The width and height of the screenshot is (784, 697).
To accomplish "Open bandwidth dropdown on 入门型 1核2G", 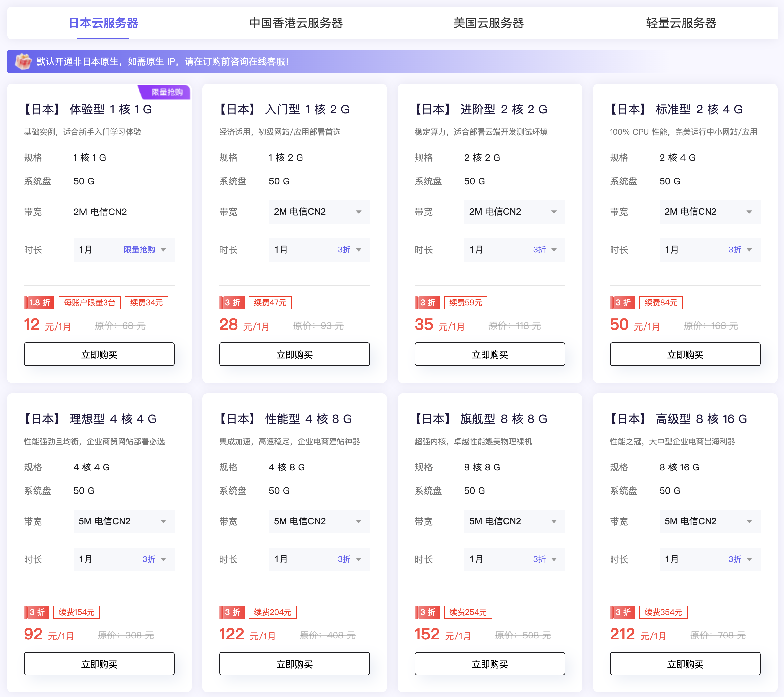I will [319, 212].
